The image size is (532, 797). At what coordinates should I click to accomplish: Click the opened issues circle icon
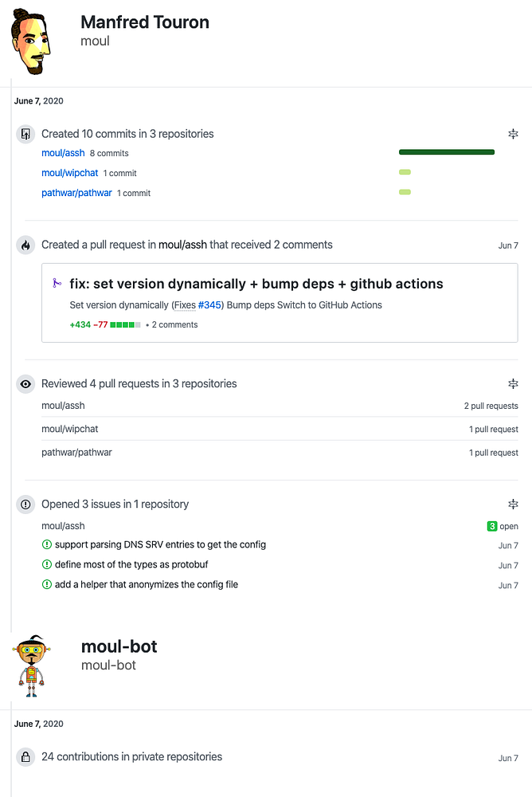(25, 505)
